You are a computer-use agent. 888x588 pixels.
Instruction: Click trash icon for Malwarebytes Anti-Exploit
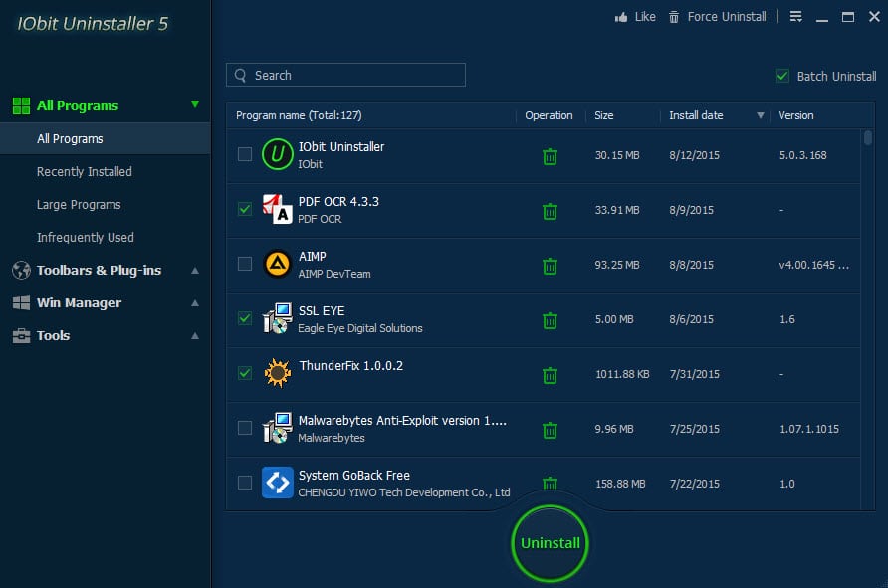(550, 430)
